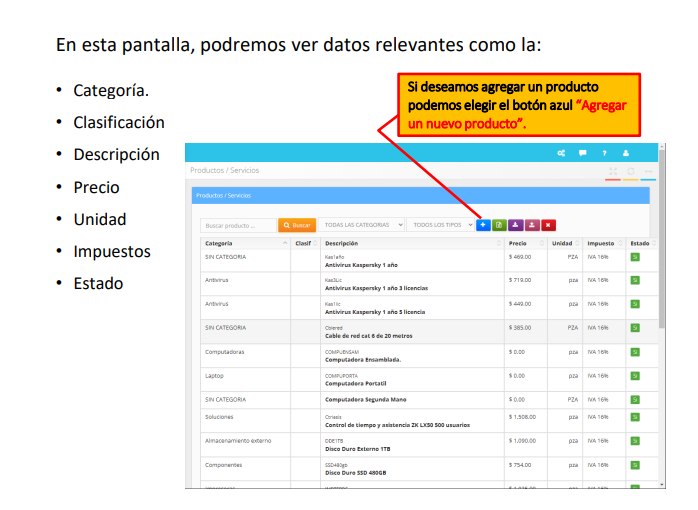
Task: Toggle Estado Si for Disco Duro Externo 1TB
Action: click(x=635, y=441)
